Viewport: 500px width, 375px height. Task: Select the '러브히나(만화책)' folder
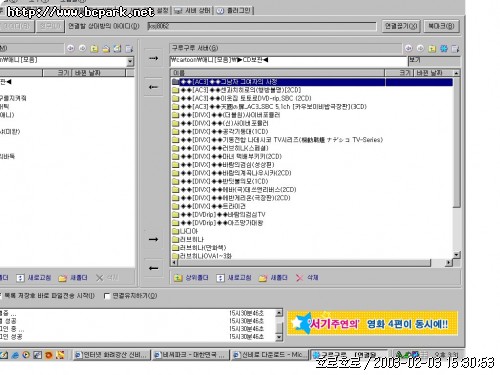click(x=199, y=248)
